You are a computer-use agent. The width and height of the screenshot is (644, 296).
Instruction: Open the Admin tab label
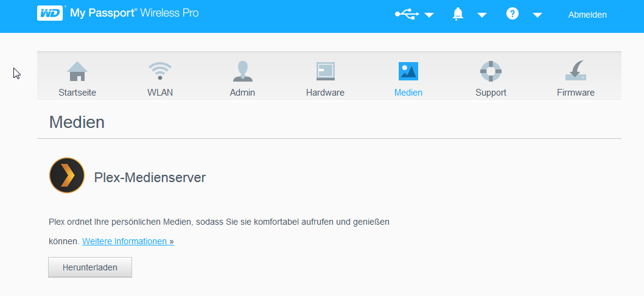242,93
